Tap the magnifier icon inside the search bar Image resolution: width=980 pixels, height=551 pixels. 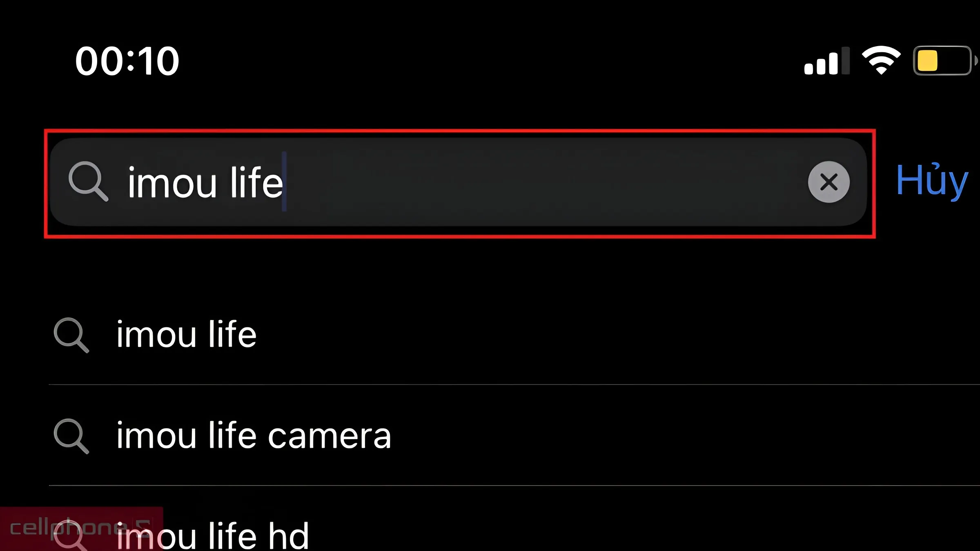click(88, 182)
